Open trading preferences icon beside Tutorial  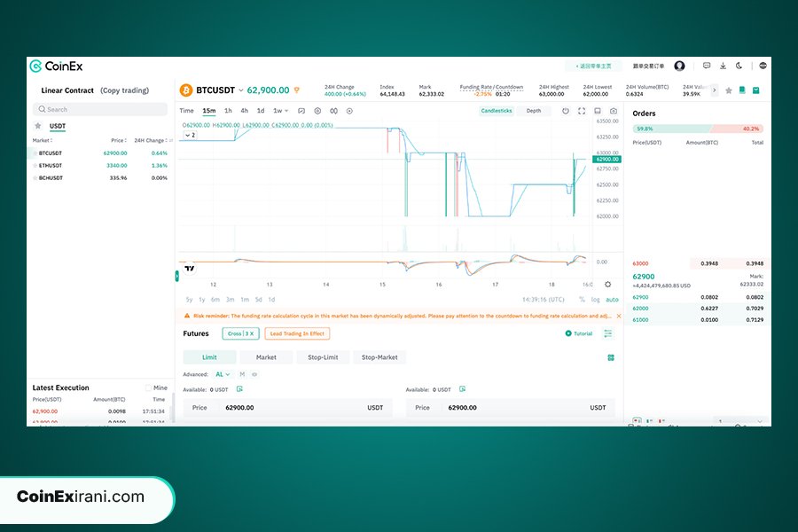(607, 333)
